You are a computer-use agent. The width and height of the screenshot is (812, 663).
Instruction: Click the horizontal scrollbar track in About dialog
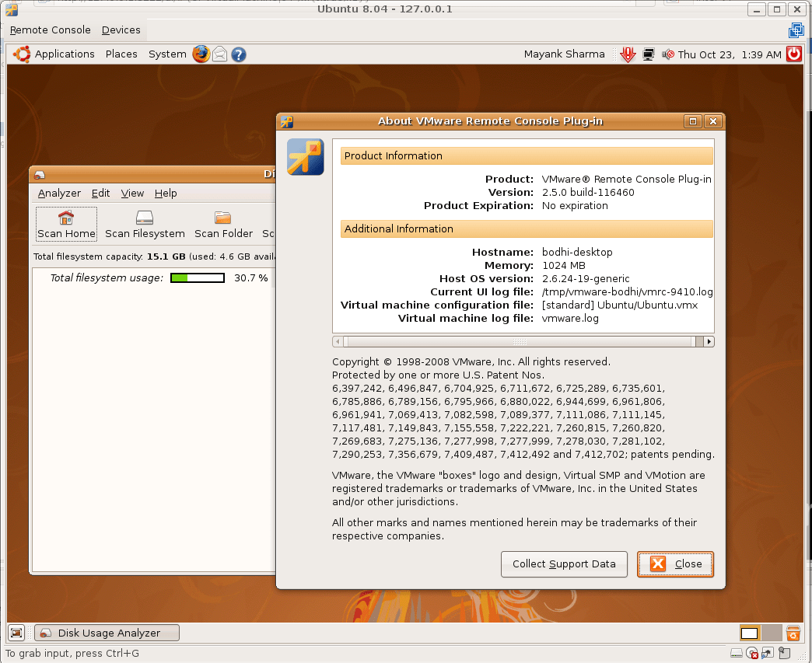(x=523, y=341)
